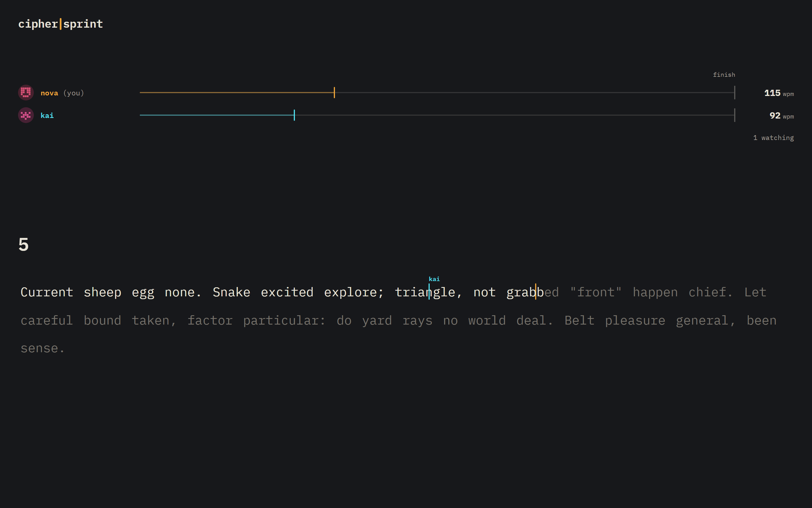This screenshot has height=508, width=812.
Task: Select the nova (you) player name
Action: (x=62, y=93)
